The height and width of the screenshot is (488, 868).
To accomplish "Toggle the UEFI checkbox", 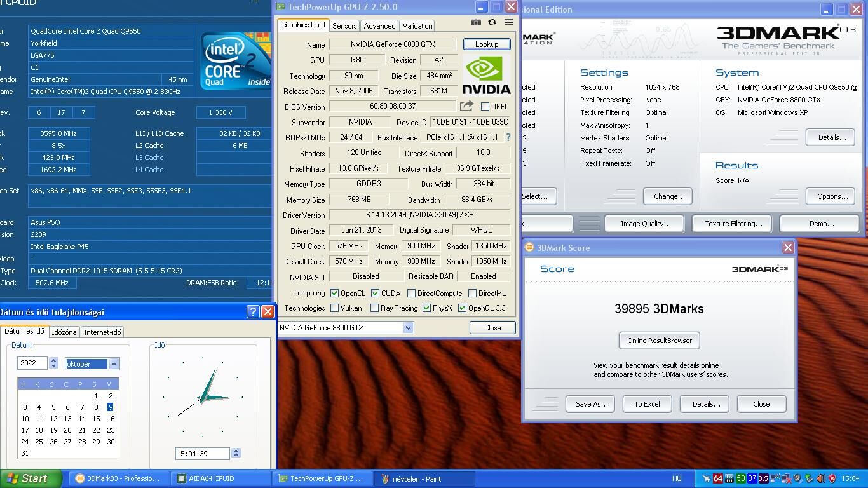I will pyautogui.click(x=485, y=106).
